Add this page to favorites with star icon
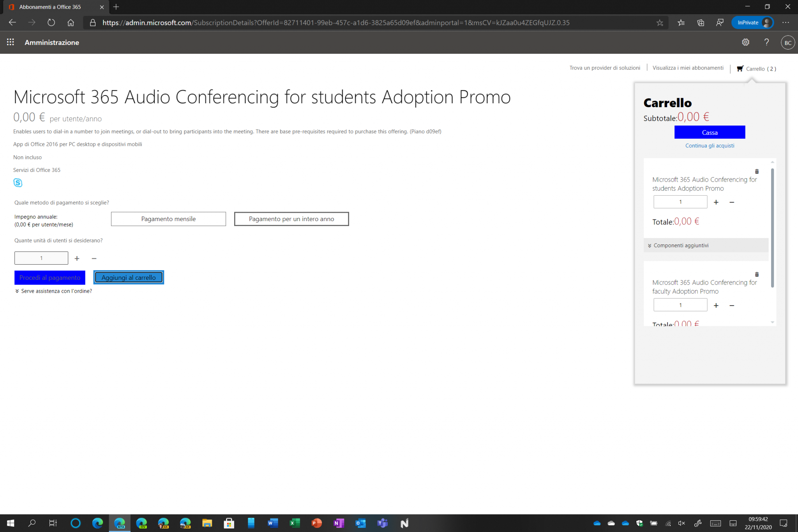Image resolution: width=798 pixels, height=532 pixels. pos(660,23)
